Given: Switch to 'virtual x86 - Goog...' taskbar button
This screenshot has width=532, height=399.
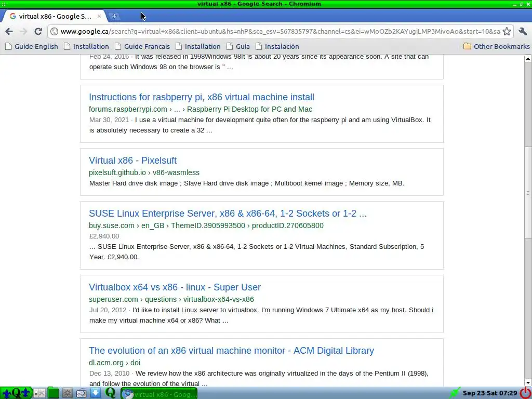Looking at the screenshot, I should [x=159, y=394].
